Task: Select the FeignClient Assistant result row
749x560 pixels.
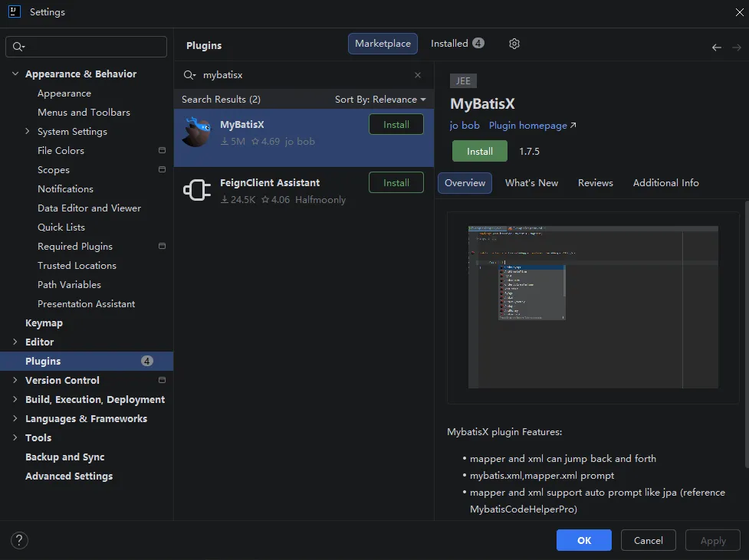Action: [304, 196]
